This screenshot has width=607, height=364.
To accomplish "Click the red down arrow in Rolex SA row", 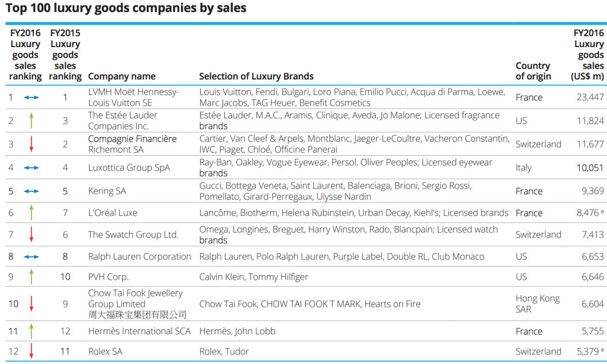I will [31, 351].
